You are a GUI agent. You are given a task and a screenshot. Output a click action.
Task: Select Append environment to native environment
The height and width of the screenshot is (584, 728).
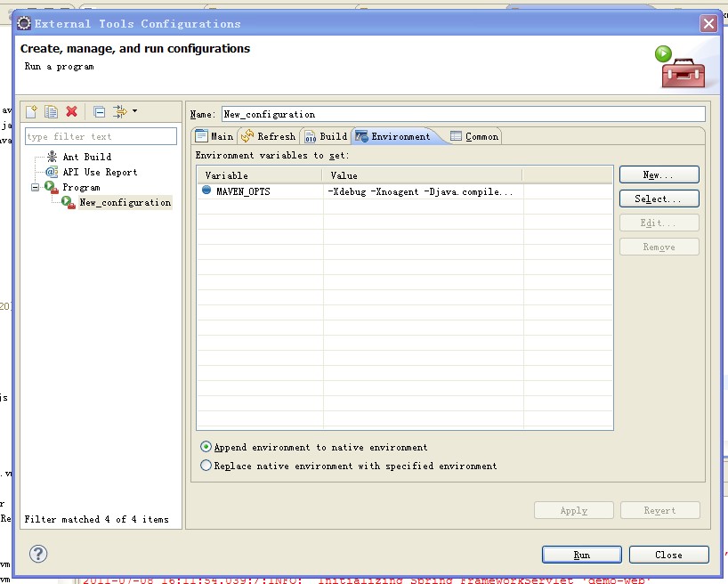(x=206, y=447)
